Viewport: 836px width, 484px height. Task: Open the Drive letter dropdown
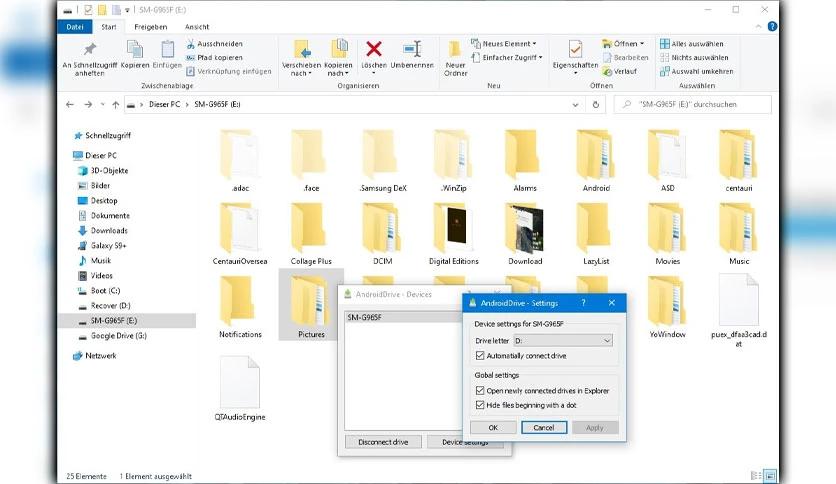[562, 341]
